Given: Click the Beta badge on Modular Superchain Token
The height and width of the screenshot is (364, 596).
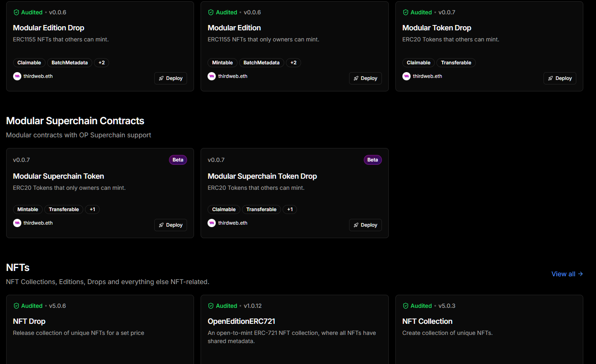Looking at the screenshot, I should click(178, 160).
